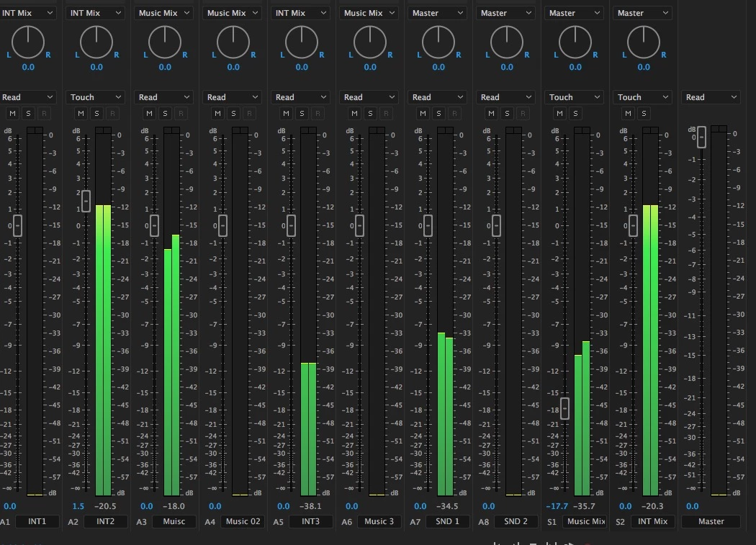Select the INT1 track name field

pyautogui.click(x=37, y=521)
